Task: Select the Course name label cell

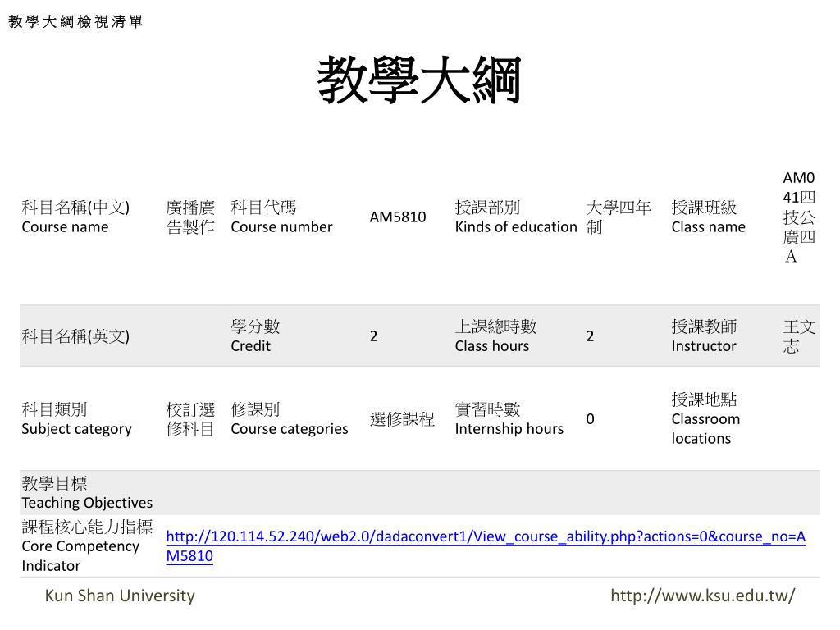Action: (x=75, y=217)
